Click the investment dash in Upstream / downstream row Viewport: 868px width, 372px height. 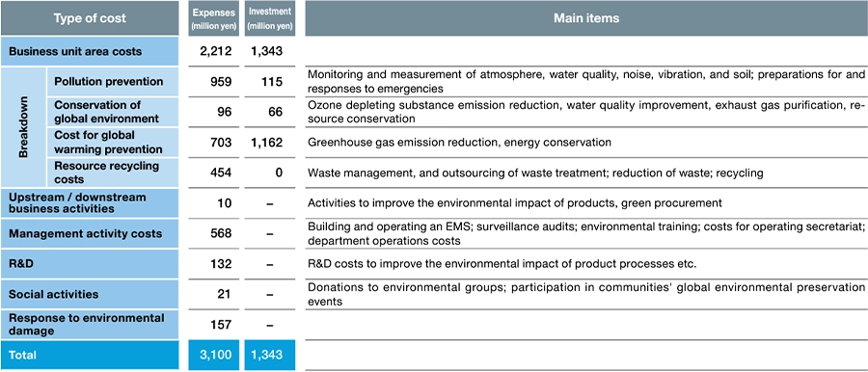270,203
